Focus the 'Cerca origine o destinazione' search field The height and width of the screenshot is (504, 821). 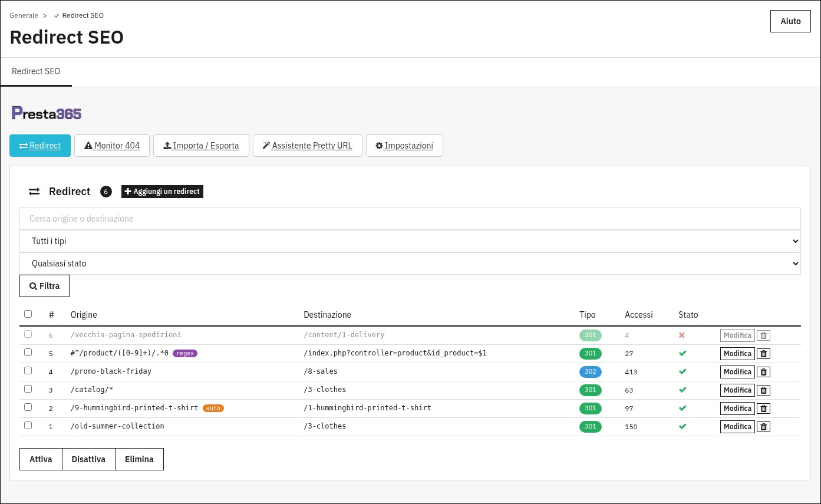pos(410,219)
